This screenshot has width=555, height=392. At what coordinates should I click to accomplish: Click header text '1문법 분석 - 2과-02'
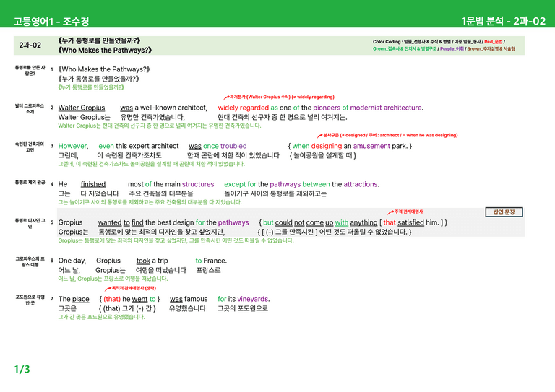click(503, 21)
